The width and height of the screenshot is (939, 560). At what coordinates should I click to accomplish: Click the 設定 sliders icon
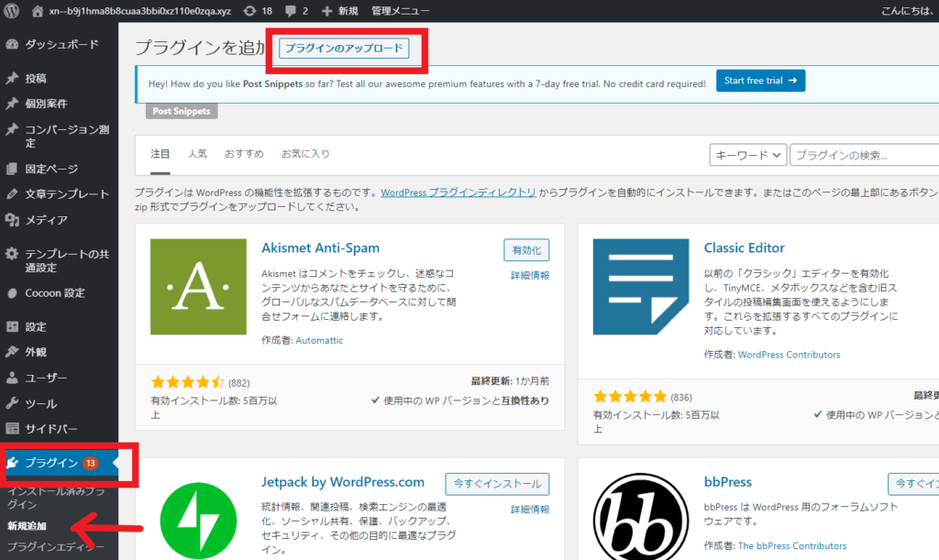12,326
